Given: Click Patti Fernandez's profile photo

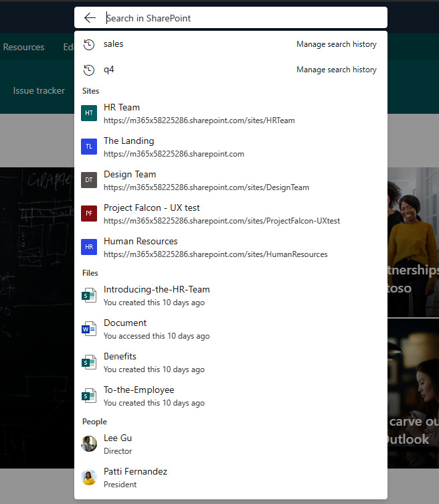Looking at the screenshot, I should pyautogui.click(x=89, y=477).
